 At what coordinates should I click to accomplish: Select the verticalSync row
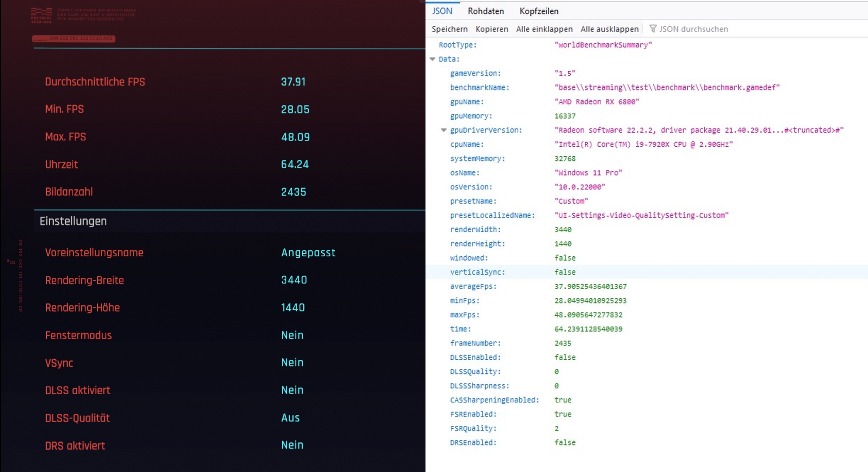[477, 272]
